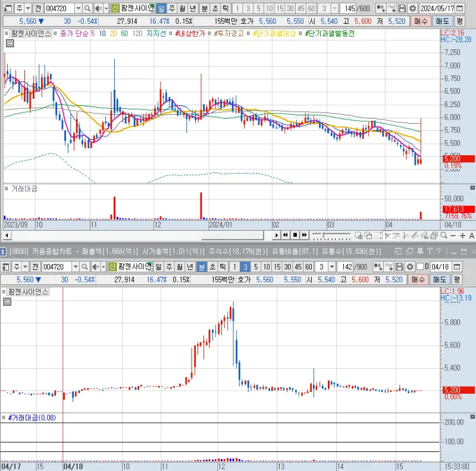Click the gear settings icon in lower chart toolbar

(410, 267)
